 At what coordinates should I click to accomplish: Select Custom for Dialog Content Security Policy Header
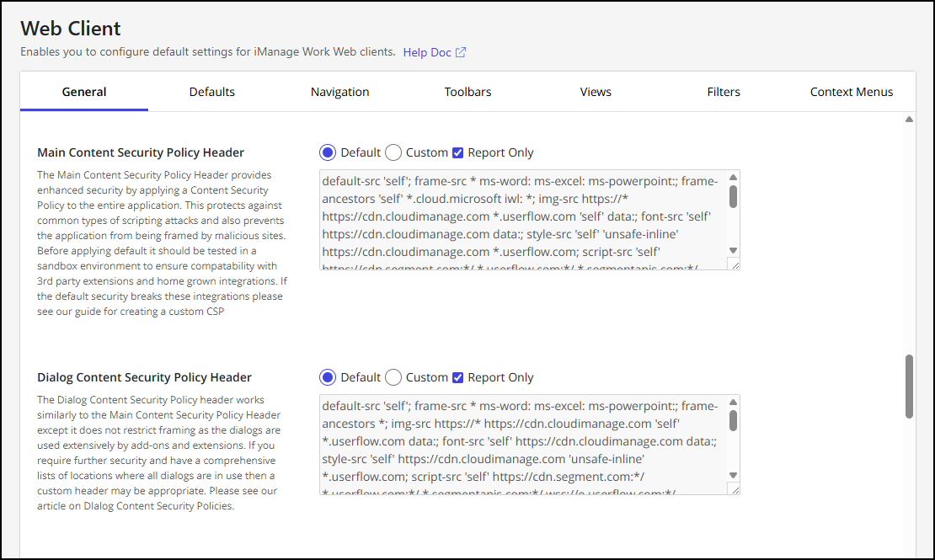[393, 377]
